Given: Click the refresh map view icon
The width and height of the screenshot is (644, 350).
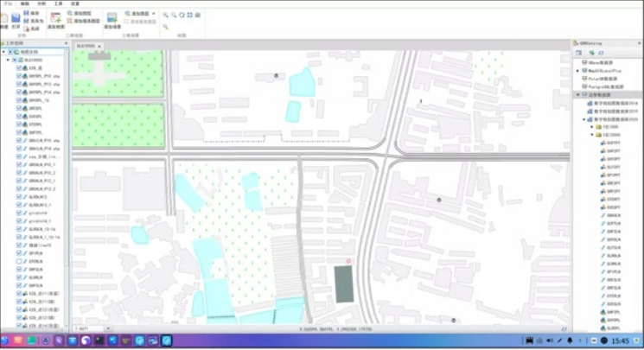Looking at the screenshot, I should [x=182, y=15].
